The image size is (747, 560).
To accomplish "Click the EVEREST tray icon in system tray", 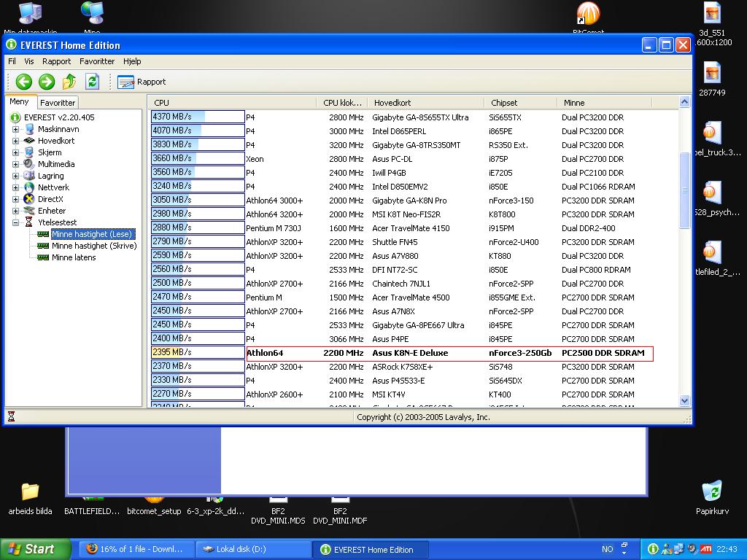I will [x=653, y=549].
